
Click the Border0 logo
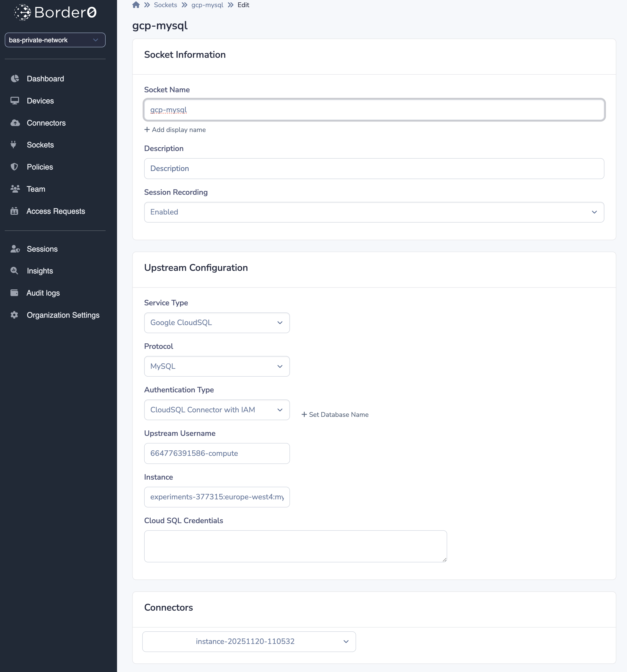click(x=55, y=13)
